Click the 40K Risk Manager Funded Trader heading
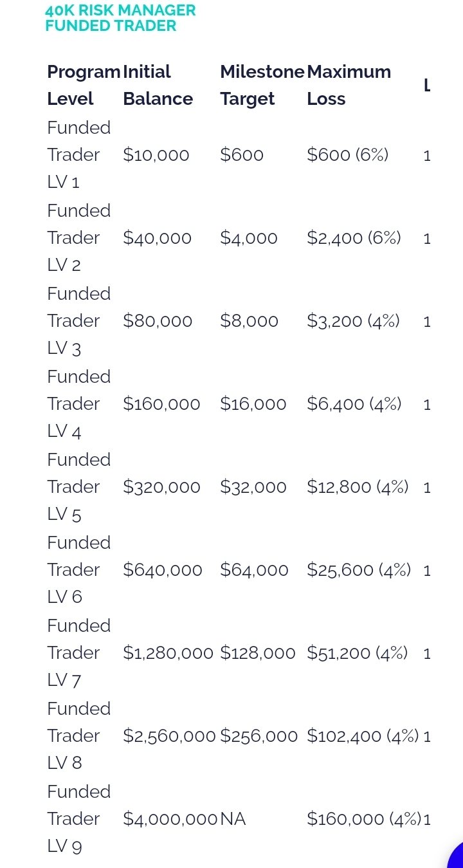The width and height of the screenshot is (463, 868). coord(120,18)
